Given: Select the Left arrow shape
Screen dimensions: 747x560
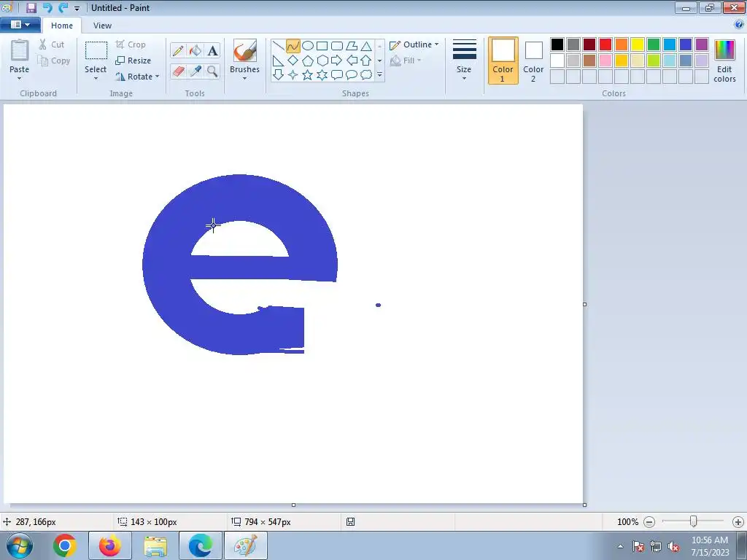Looking at the screenshot, I should (x=352, y=61).
